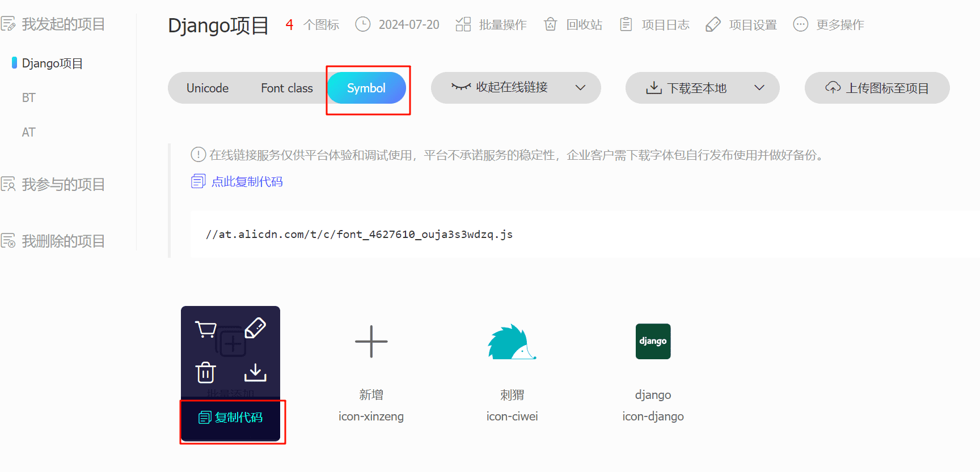Click the 点此复制代码 link
Screen dimensions: 980x472
[247, 181]
